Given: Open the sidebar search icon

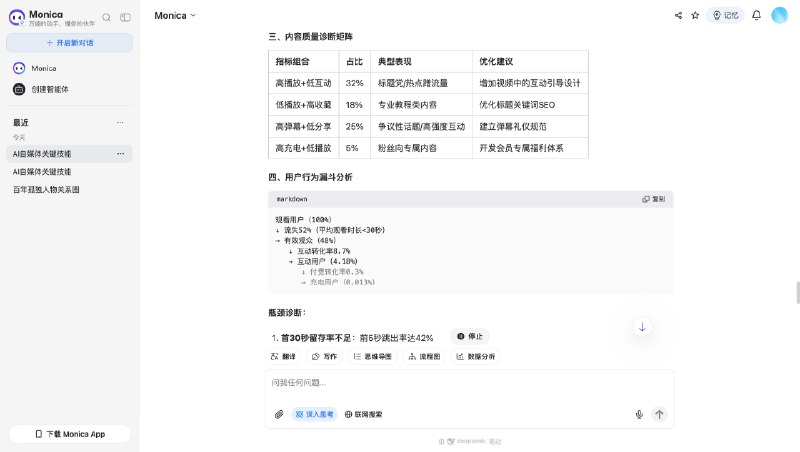Looking at the screenshot, I should coord(107,18).
